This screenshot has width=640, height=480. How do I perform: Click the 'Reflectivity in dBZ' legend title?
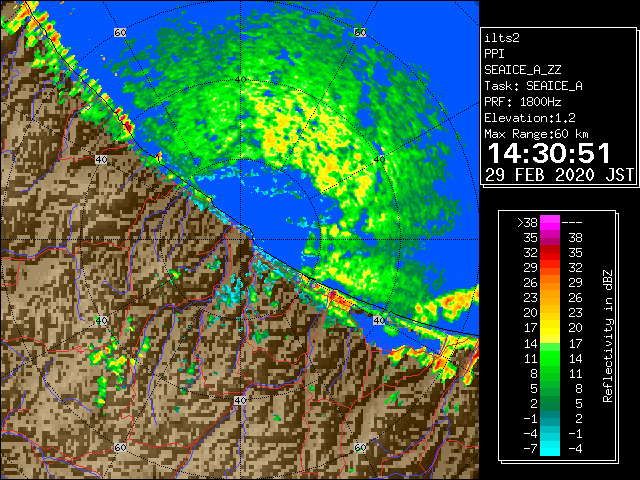608,336
